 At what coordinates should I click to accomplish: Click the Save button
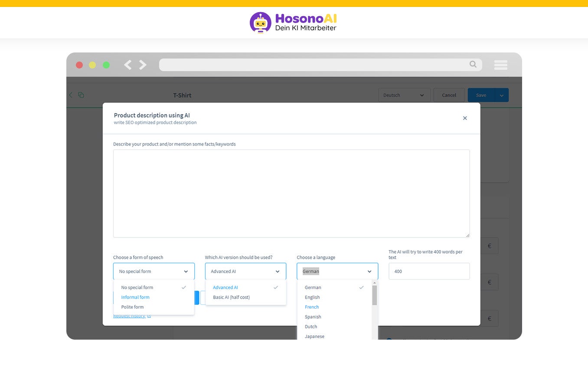point(481,95)
